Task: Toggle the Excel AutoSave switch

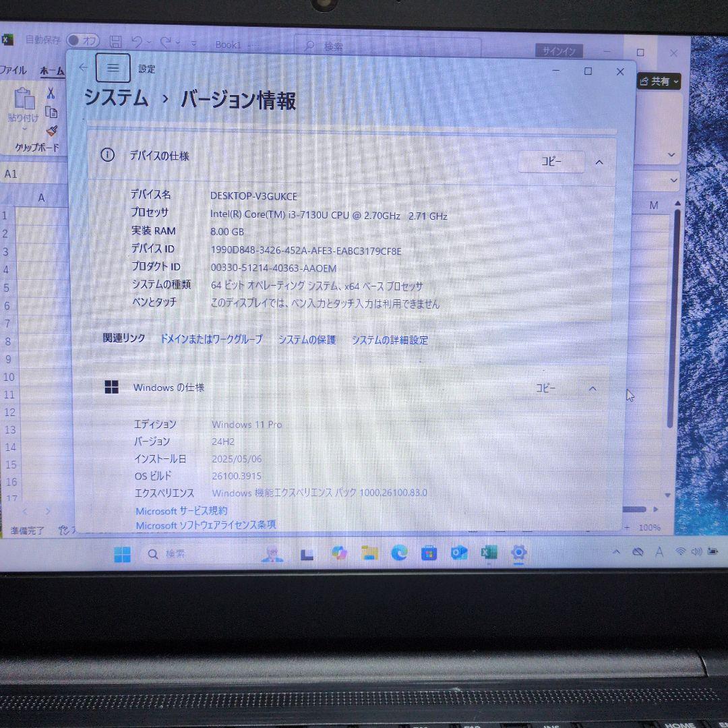Action: [x=83, y=41]
